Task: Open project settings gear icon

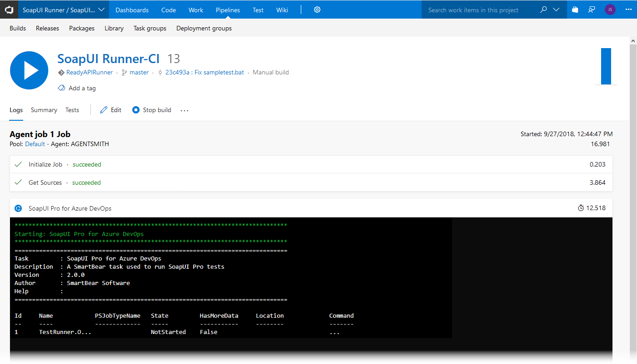Action: [317, 10]
